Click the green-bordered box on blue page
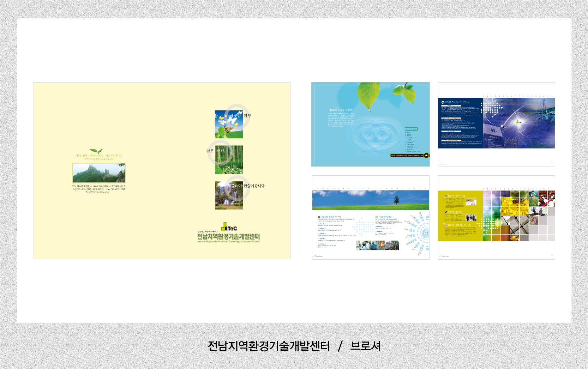The image size is (588, 369). click(x=411, y=129)
